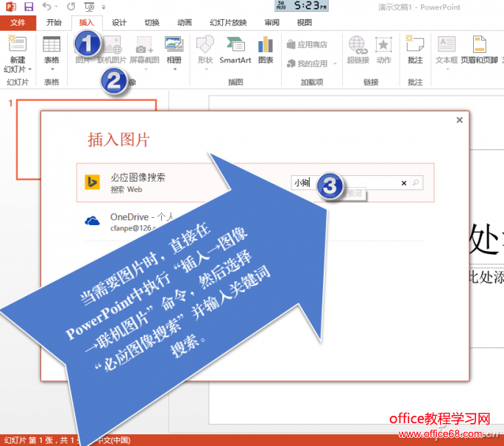This screenshot has height=446, width=504.
Task: Click 应用商店 app store button
Action: click(308, 45)
